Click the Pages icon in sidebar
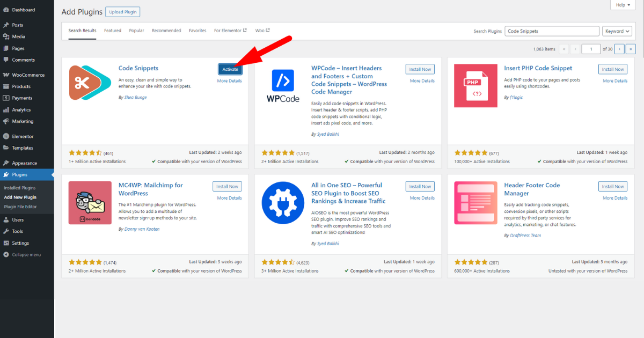This screenshot has height=338, width=644. click(x=5, y=48)
